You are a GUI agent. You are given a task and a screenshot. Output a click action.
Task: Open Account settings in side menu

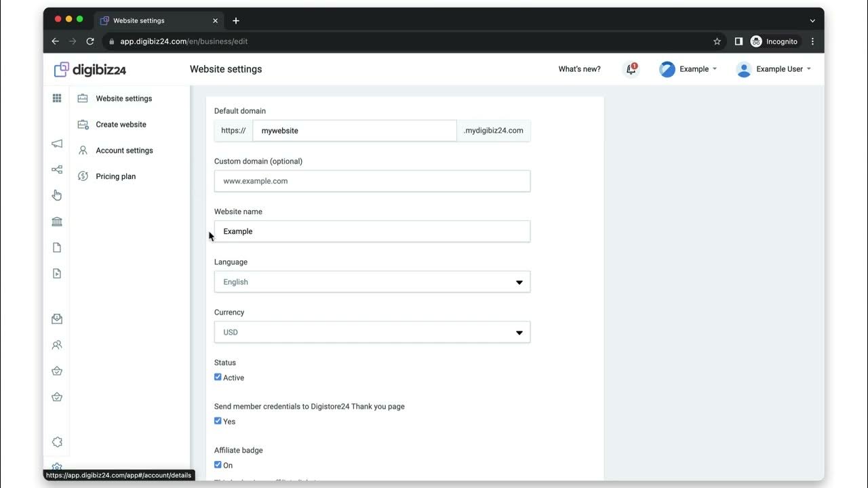[x=124, y=150]
